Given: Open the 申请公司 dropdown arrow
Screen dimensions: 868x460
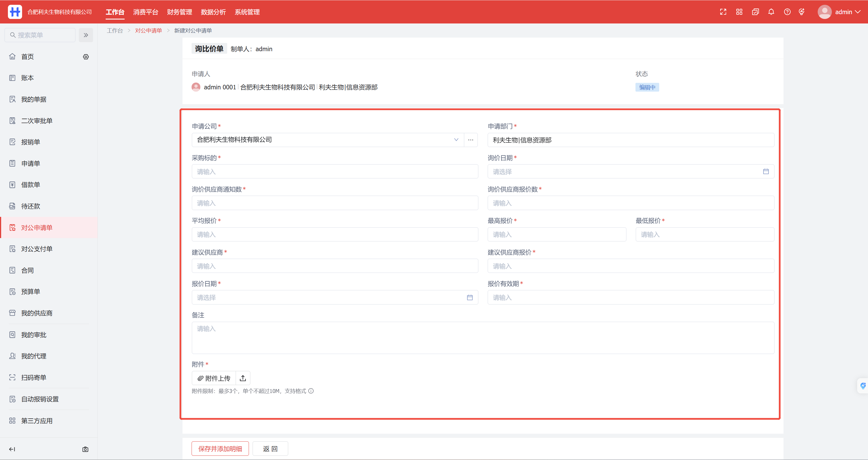Looking at the screenshot, I should [x=456, y=140].
